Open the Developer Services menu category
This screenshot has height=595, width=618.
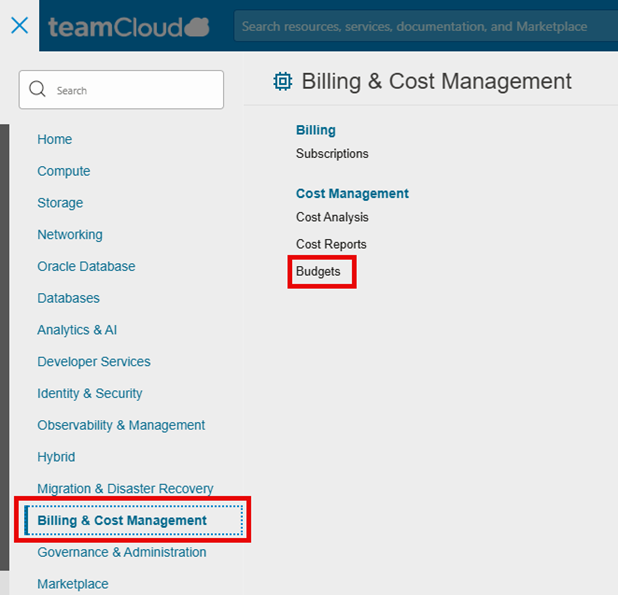(94, 362)
